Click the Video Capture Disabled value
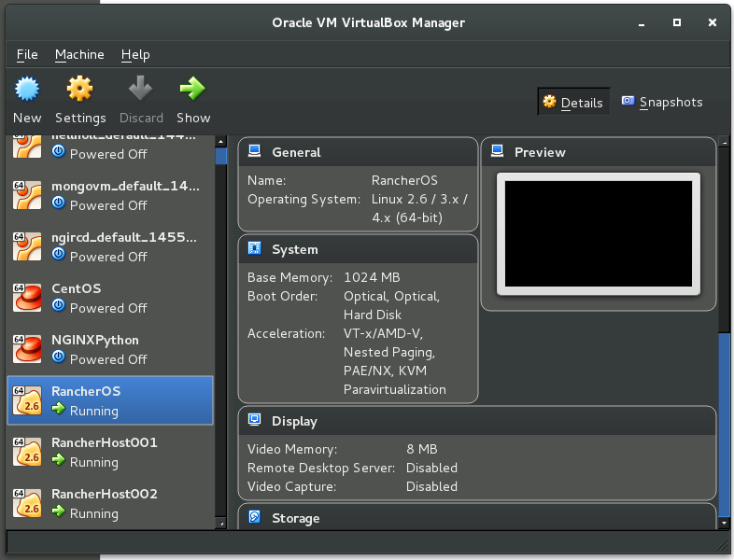Image resolution: width=734 pixels, height=560 pixels. click(431, 487)
